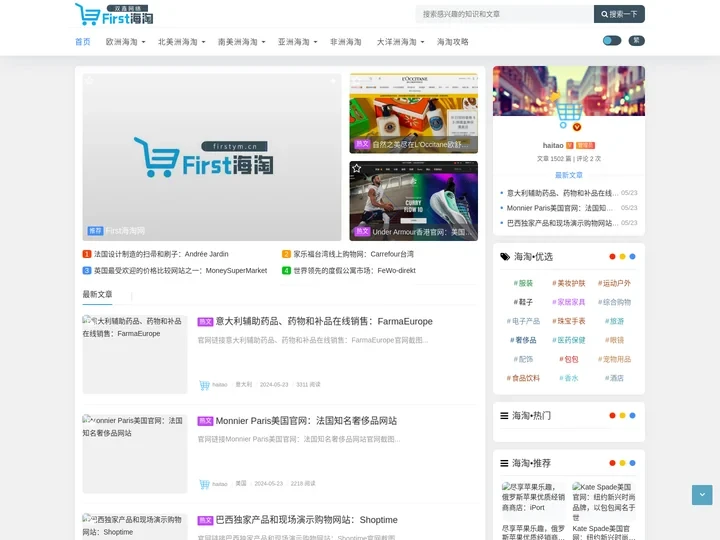Image resolution: width=720 pixels, height=540 pixels.
Task: Expand the 大洋洲海淘 dropdown menu
Action: 400,42
